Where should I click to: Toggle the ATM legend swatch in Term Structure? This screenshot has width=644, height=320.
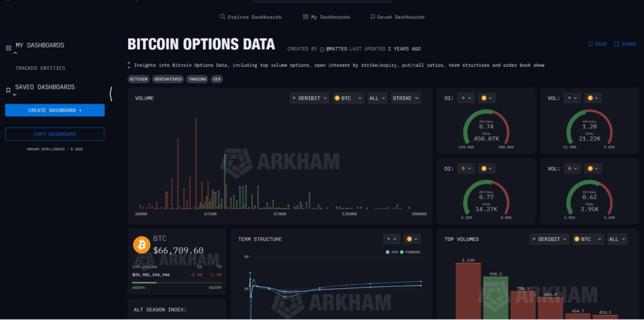pos(388,252)
